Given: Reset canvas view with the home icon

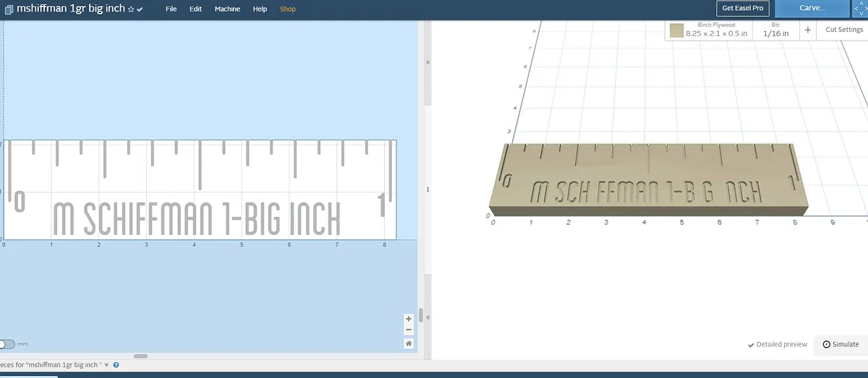Looking at the screenshot, I should point(409,343).
